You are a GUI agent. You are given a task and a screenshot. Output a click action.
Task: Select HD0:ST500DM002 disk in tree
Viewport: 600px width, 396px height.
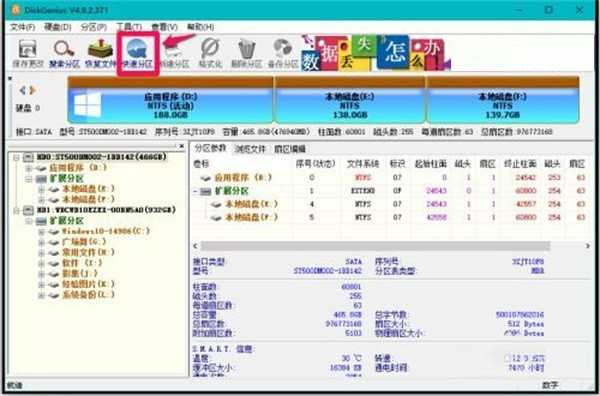101,157
